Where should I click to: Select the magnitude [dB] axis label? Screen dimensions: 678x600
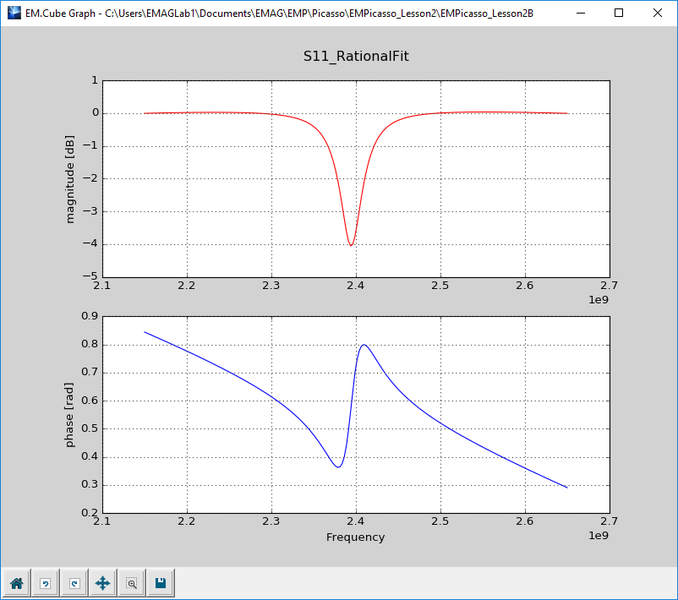[70, 179]
